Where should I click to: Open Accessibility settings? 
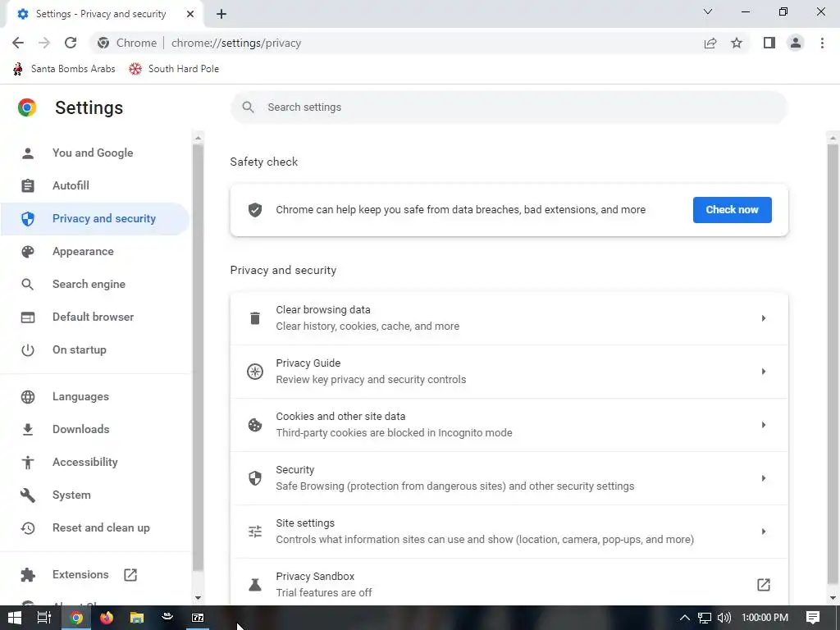tap(95, 462)
